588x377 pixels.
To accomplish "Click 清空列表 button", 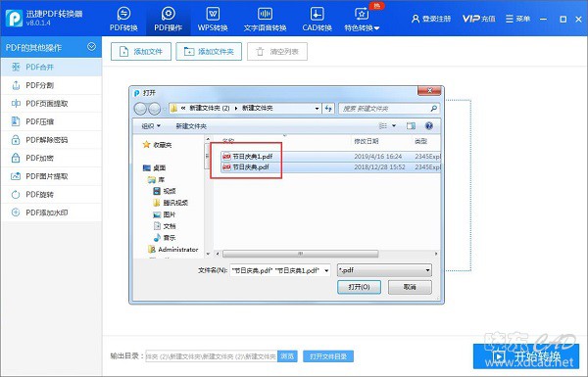I will (277, 51).
